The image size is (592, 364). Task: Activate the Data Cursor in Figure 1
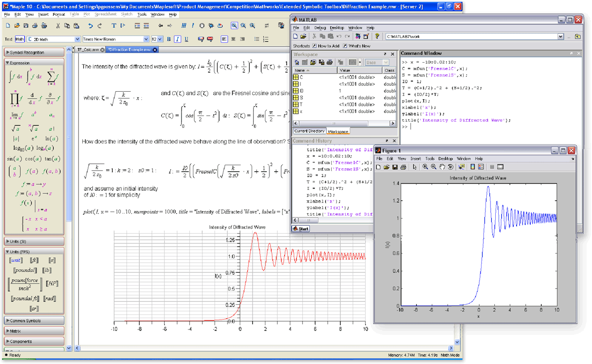460,166
